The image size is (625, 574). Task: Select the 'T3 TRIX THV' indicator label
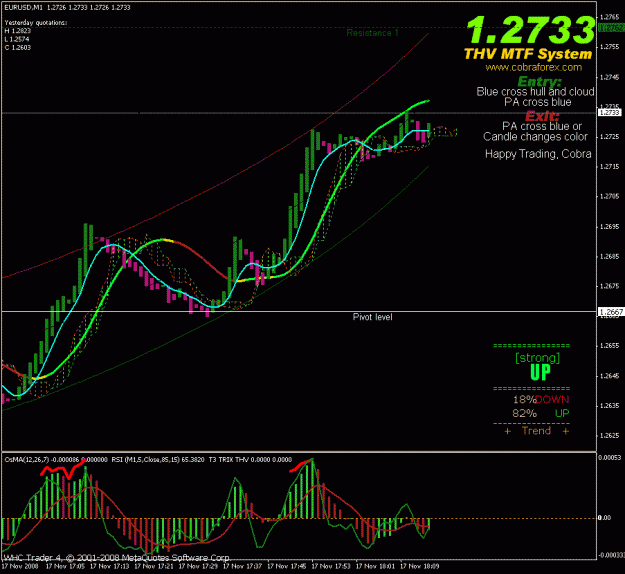coord(228,460)
